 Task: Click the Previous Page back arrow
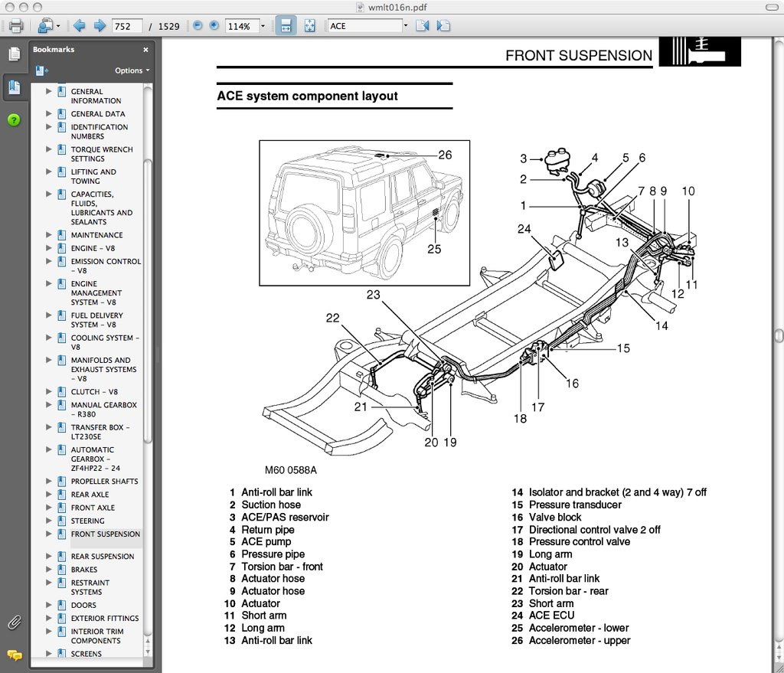point(80,25)
